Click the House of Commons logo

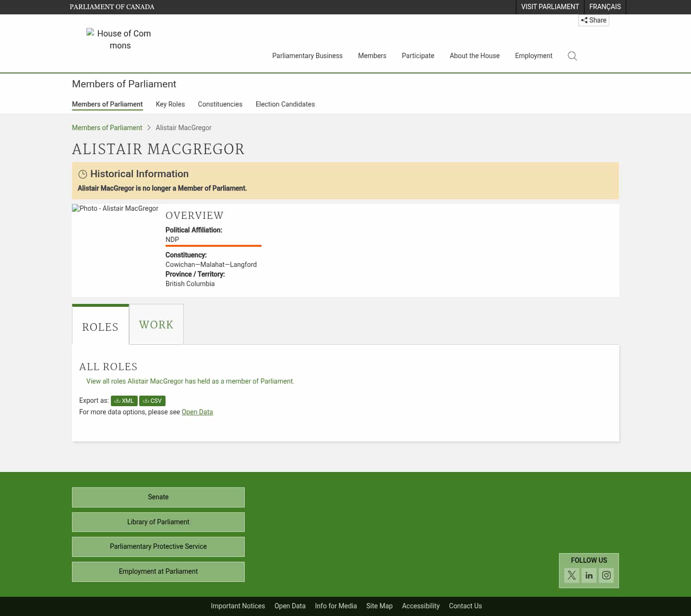[x=119, y=39]
